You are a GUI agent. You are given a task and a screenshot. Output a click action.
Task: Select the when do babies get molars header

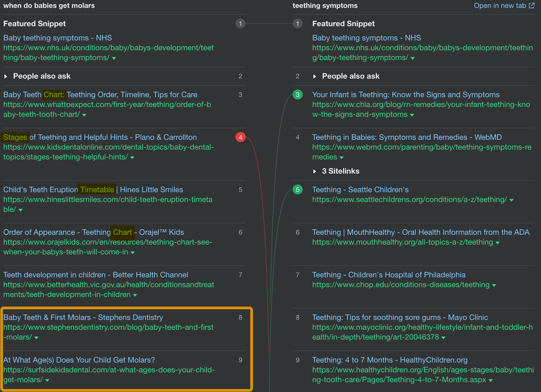[x=49, y=5]
